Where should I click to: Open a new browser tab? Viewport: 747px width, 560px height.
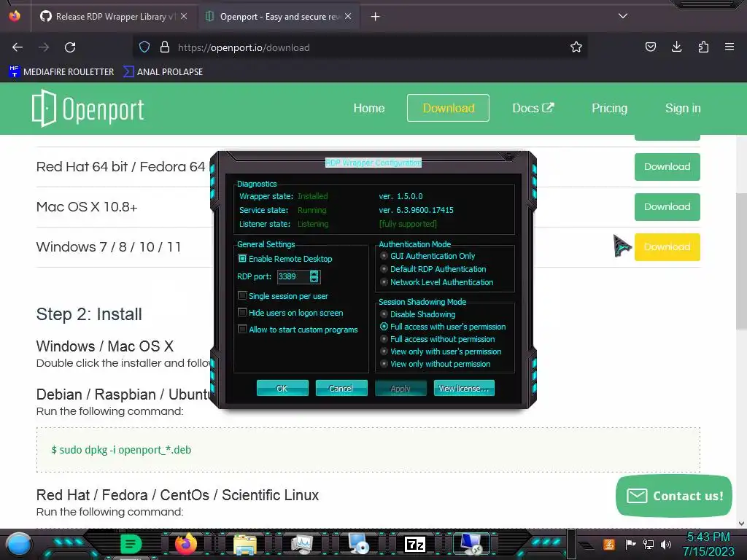(x=376, y=17)
